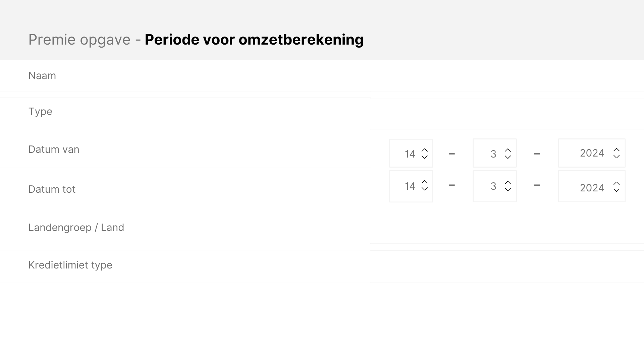This screenshot has width=644, height=362.
Task: Increase the day value in Datum van
Action: pos(425,150)
